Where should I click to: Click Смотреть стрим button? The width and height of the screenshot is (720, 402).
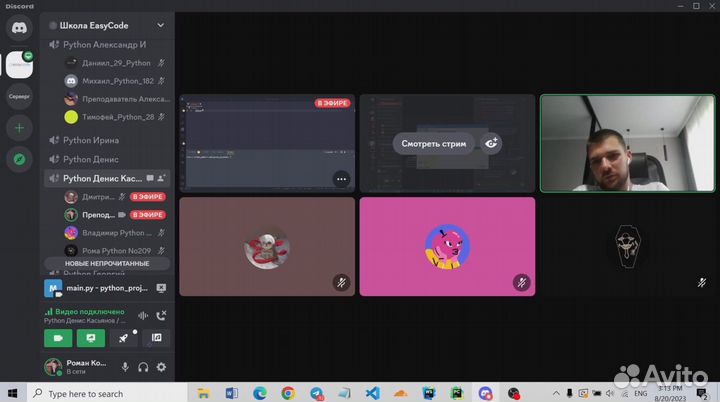434,143
